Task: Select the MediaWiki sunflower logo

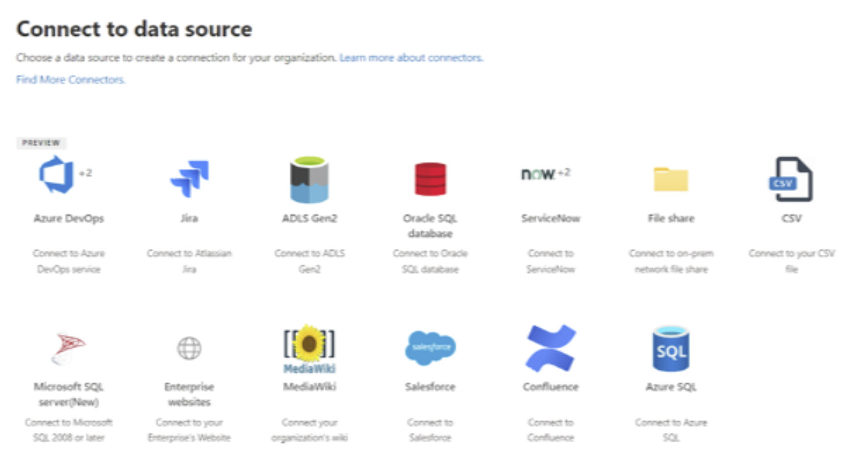Action: (309, 348)
